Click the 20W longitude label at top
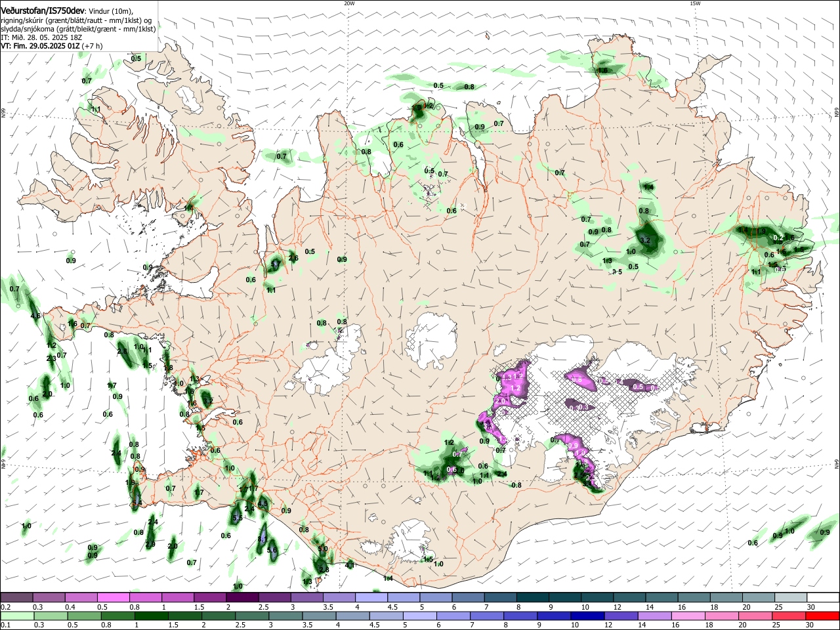The image size is (840, 630). 349,3
